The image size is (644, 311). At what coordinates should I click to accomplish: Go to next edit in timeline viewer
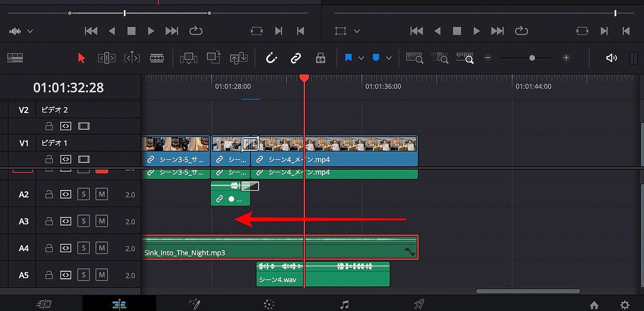tap(604, 31)
